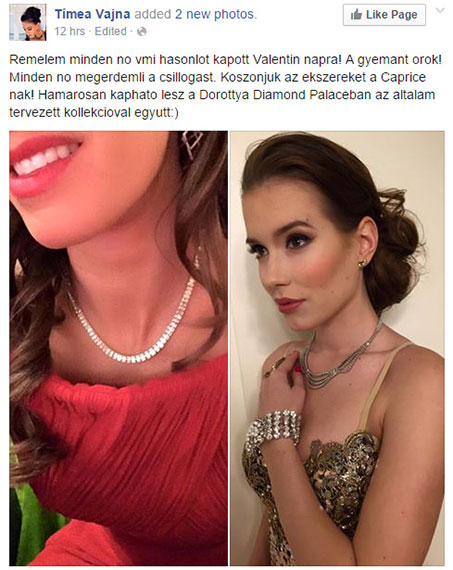This screenshot has height=570, width=453.
Task: Click the thumbs-up icon on Like Page
Action: tap(356, 15)
